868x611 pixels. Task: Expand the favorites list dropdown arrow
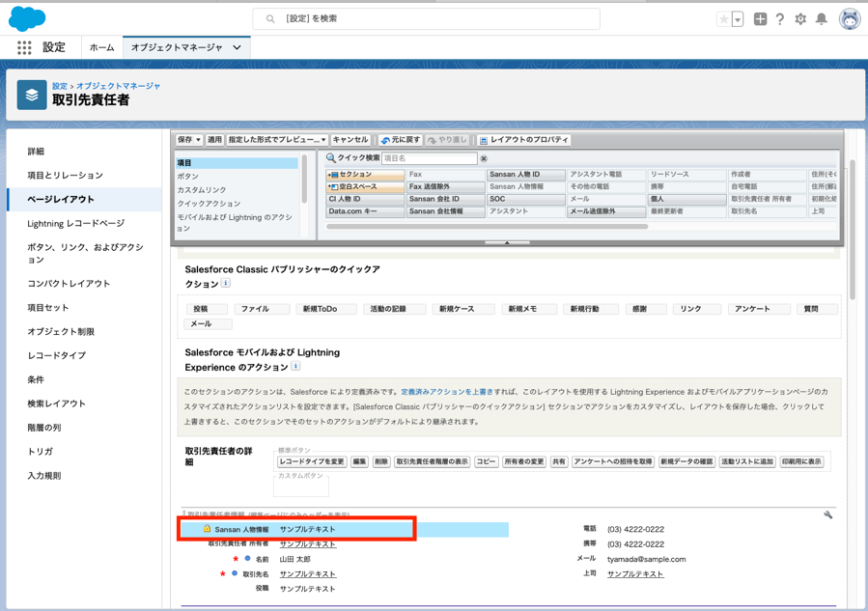[x=738, y=19]
